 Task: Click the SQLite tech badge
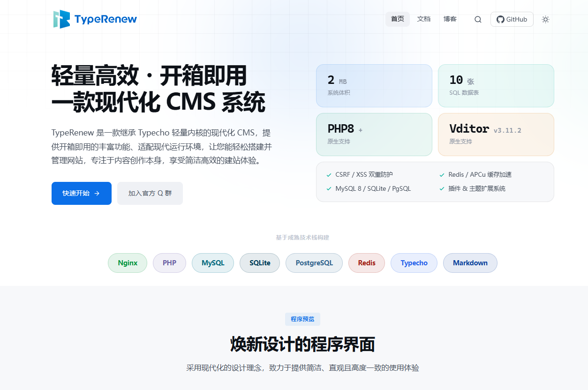coord(260,263)
